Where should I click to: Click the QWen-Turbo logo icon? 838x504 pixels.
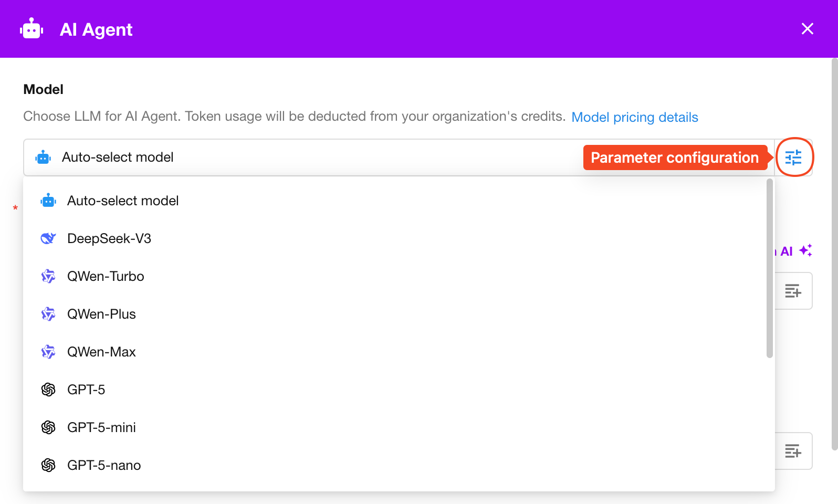point(48,276)
